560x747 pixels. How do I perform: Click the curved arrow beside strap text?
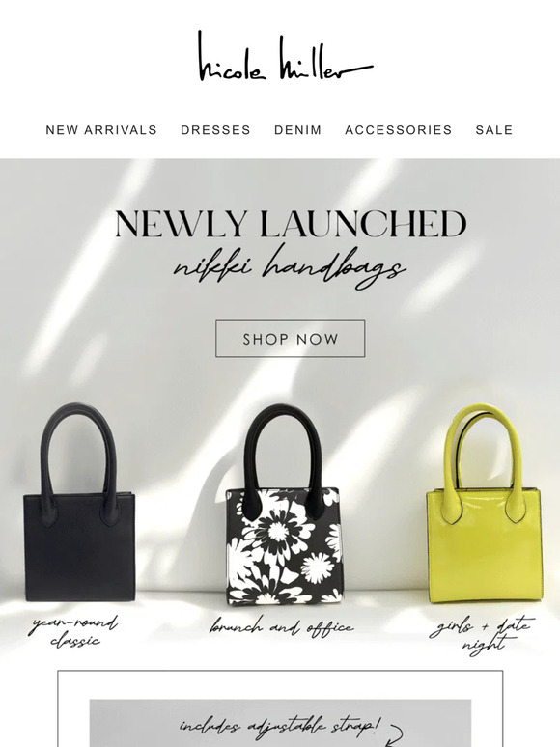(x=395, y=735)
